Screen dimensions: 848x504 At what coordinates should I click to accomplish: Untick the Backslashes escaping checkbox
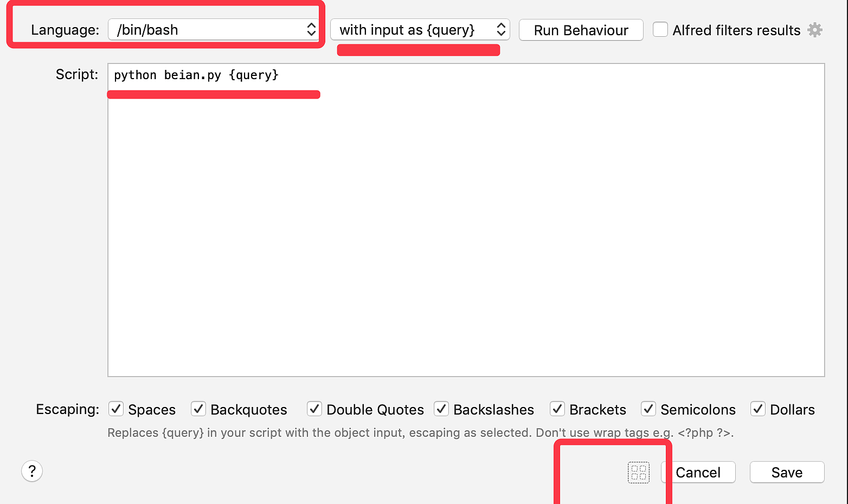coord(441,409)
